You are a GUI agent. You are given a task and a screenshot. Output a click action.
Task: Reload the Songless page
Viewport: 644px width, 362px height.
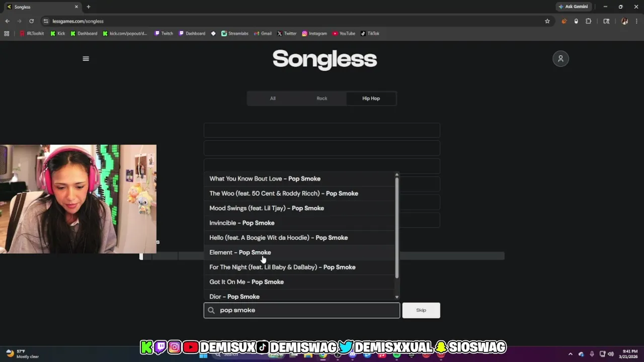coord(31,21)
